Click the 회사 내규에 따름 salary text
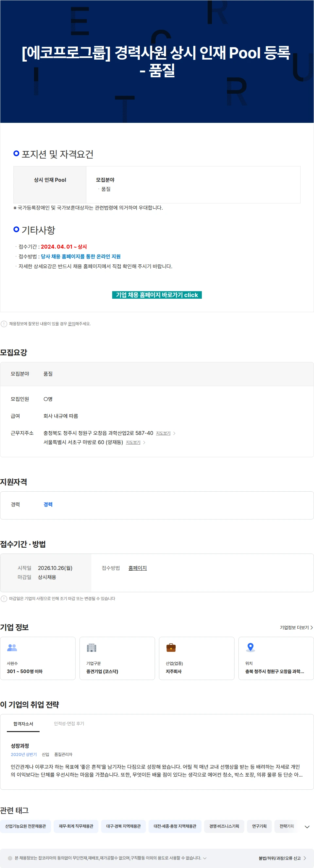The width and height of the screenshot is (314, 868). tap(61, 416)
